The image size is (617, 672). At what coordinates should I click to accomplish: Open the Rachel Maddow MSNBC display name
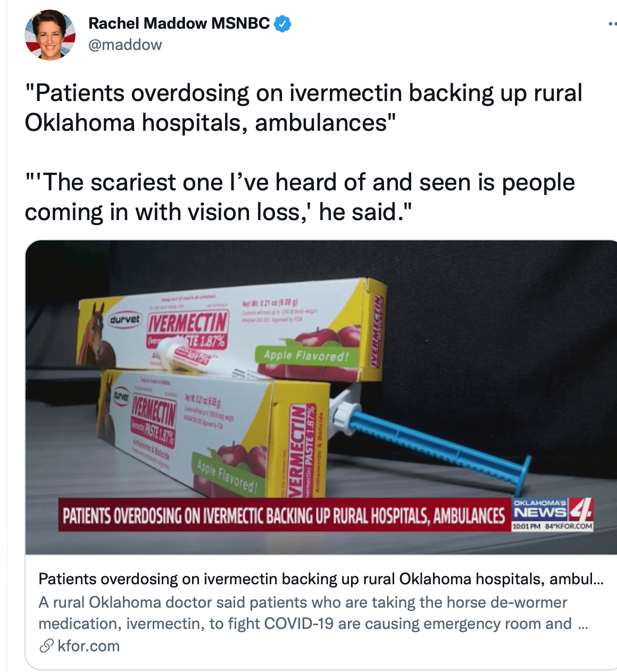[179, 23]
